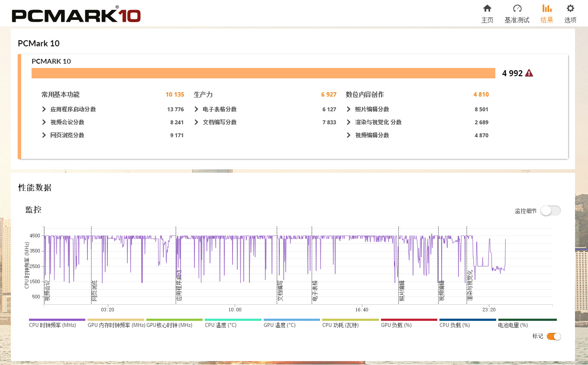The width and height of the screenshot is (588, 365).
Task: Click the app start-up score 13 776
Action: click(x=175, y=110)
